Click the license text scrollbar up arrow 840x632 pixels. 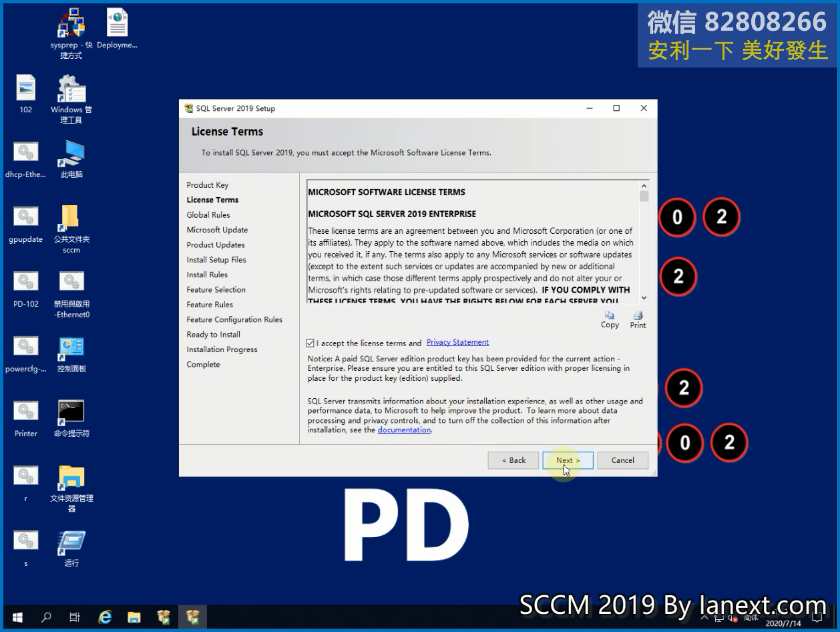tap(644, 186)
